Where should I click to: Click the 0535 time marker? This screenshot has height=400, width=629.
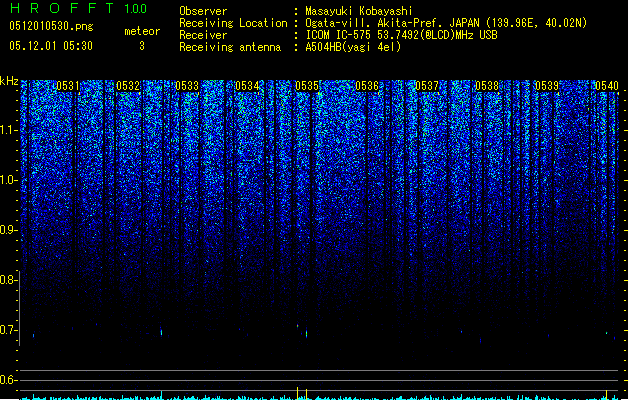(x=307, y=86)
